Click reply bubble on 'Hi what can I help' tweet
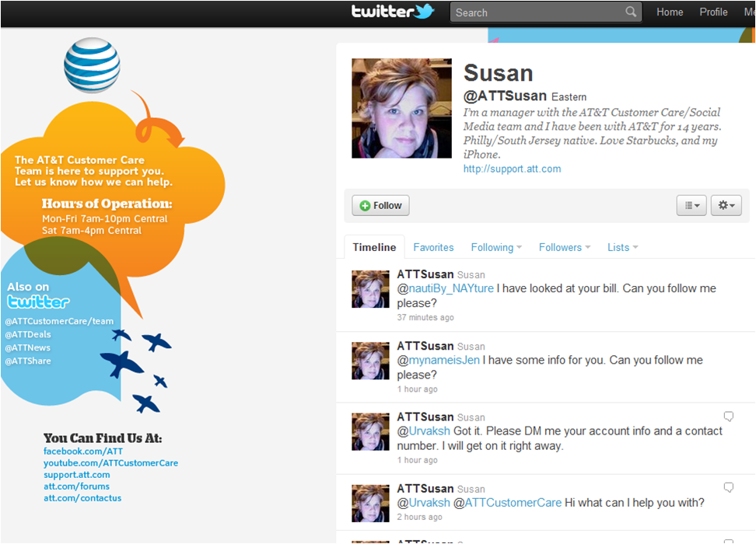This screenshot has height=544, width=756. (728, 488)
